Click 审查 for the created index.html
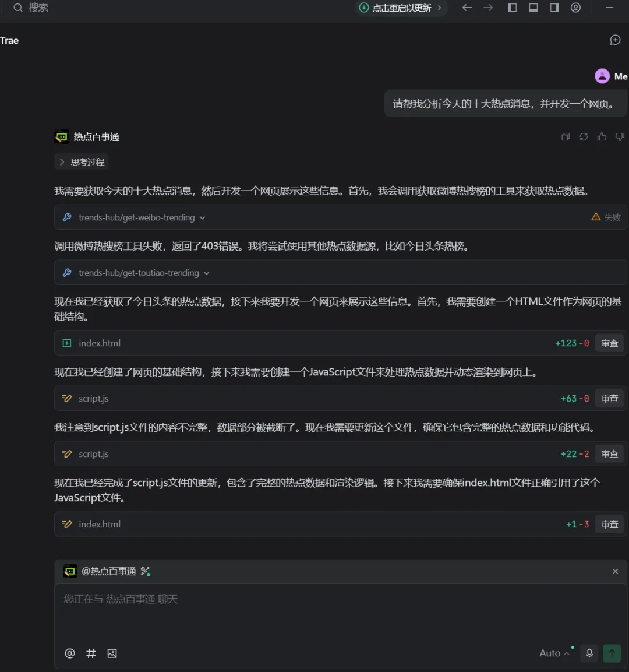Screen dimensions: 629x672 (609, 343)
